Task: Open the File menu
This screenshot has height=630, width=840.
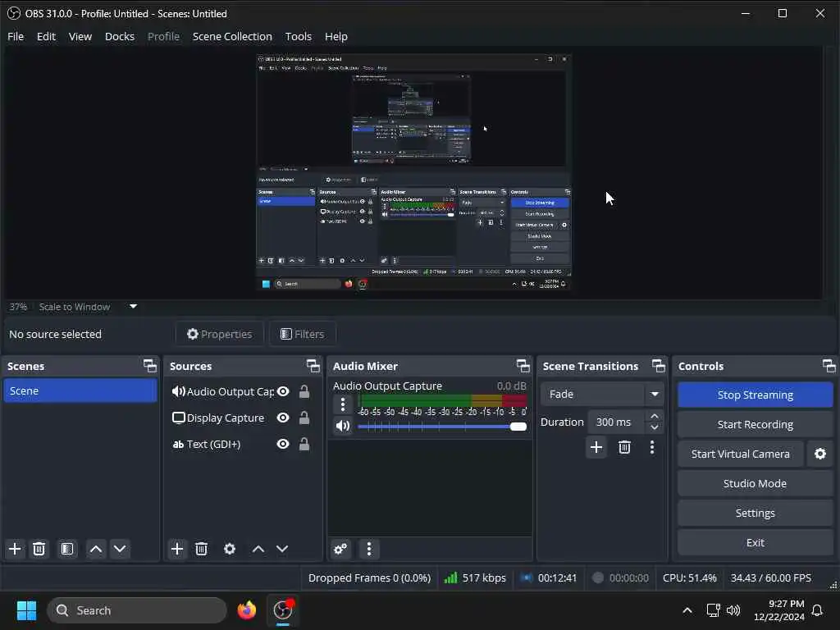Action: (x=16, y=36)
